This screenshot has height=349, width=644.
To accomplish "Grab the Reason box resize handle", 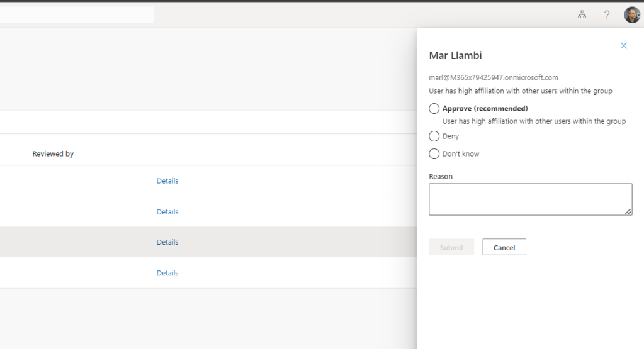I will [628, 212].
